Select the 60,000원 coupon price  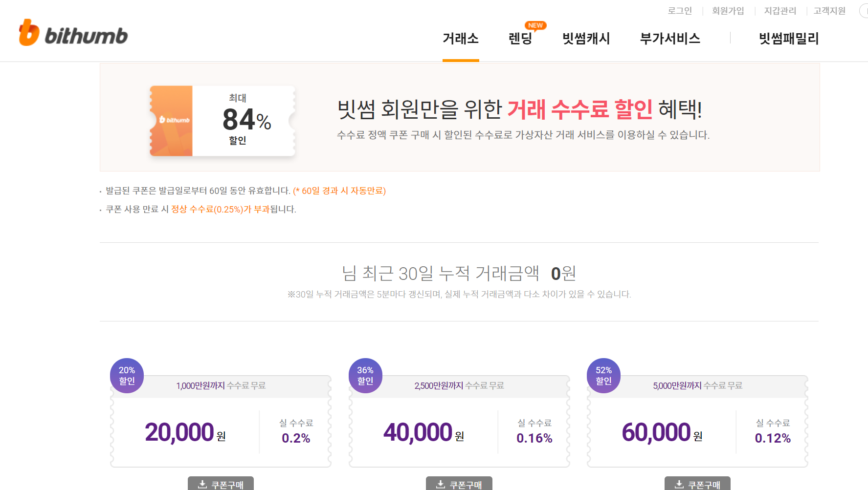[x=662, y=432]
